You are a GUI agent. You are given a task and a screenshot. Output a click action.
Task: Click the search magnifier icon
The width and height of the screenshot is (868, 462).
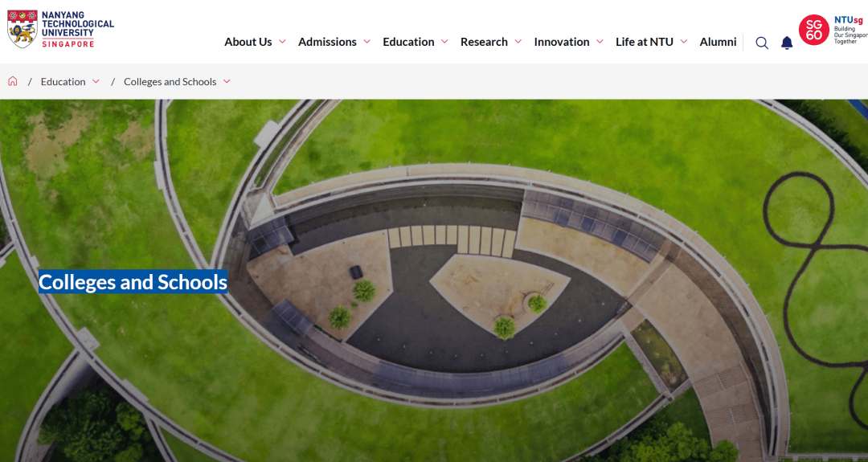coord(762,43)
